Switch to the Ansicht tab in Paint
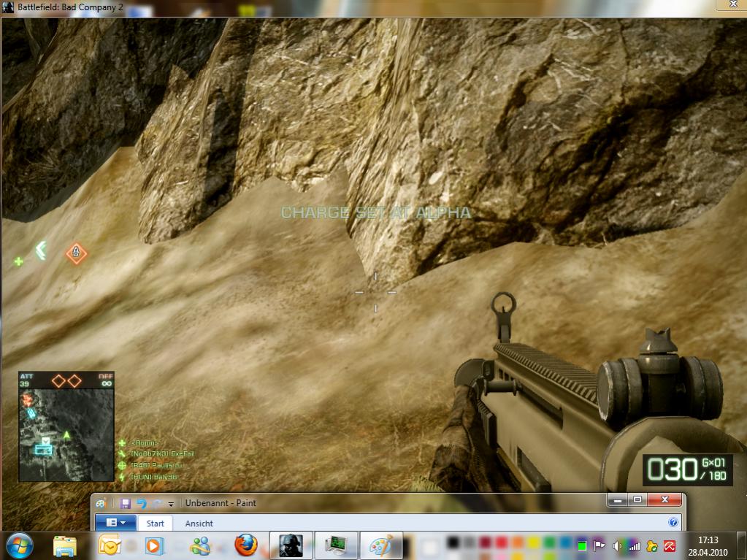This screenshot has height=560, width=747. tap(199, 523)
